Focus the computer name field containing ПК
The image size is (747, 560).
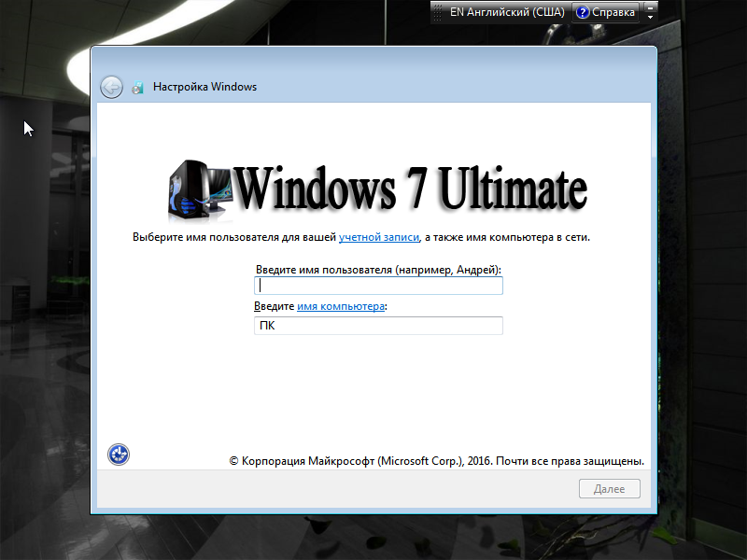tap(378, 326)
